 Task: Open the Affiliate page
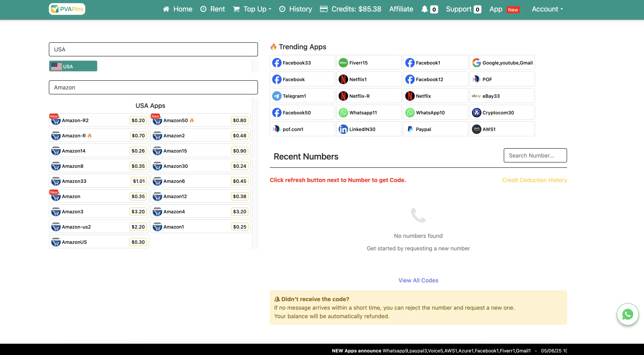coord(401,9)
